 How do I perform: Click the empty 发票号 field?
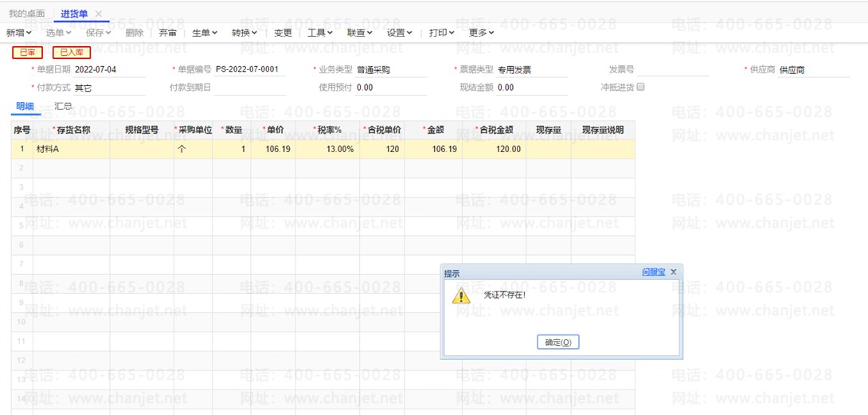click(673, 70)
